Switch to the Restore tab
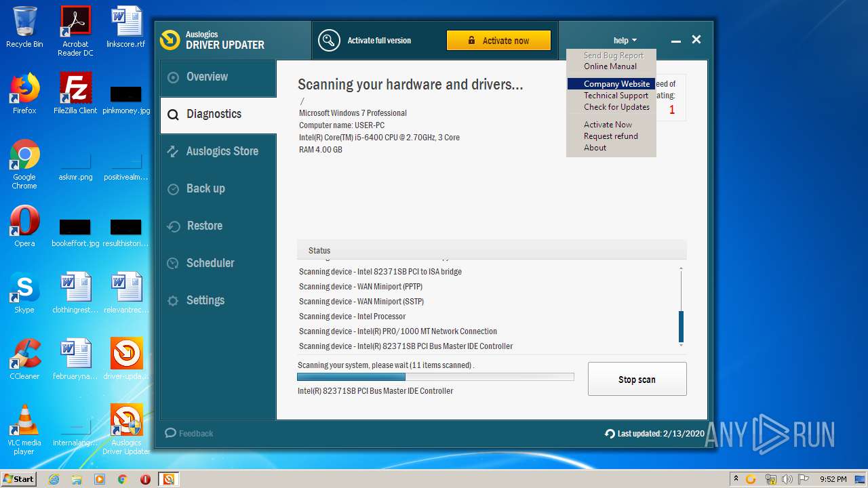The width and height of the screenshot is (868, 488). (218, 226)
